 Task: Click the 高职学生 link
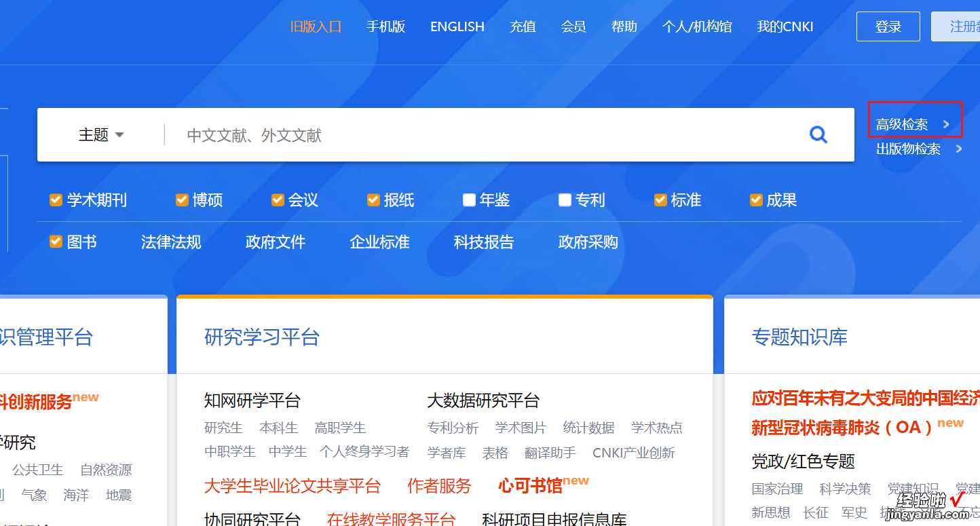point(340,428)
